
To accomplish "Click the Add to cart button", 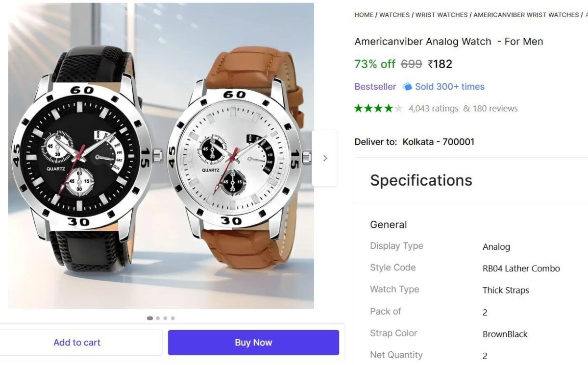I will point(77,342).
